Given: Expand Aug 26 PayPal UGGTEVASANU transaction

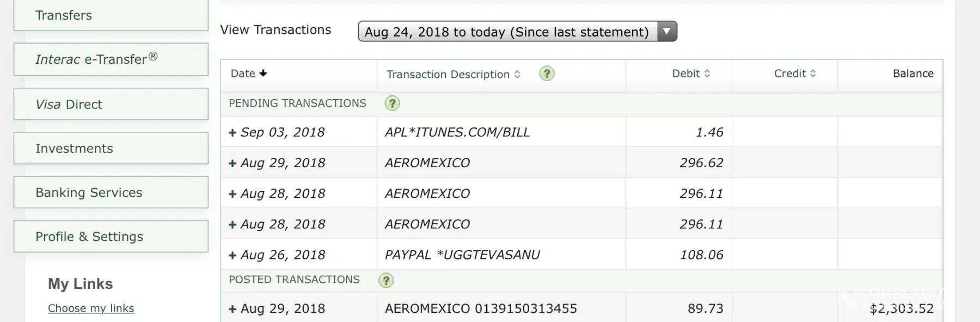Looking at the screenshot, I should [x=232, y=255].
